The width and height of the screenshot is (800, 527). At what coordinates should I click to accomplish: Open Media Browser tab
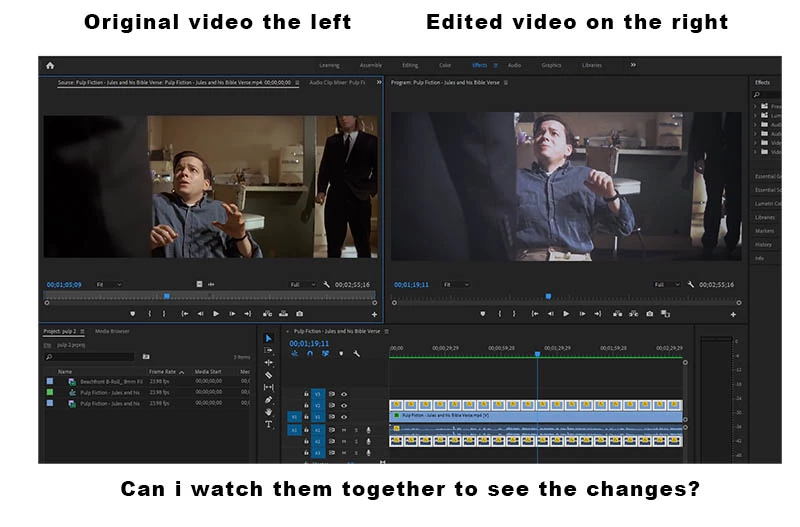[112, 331]
